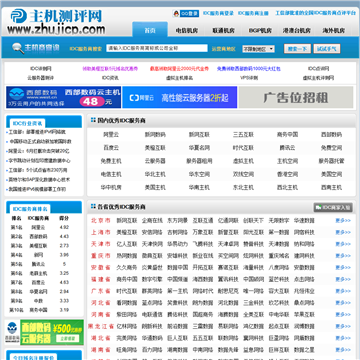Image resolution: width=360 pixels, height=360 pixels.
Task: Click 更多>> in the 福建省 row
Action: [343, 279]
